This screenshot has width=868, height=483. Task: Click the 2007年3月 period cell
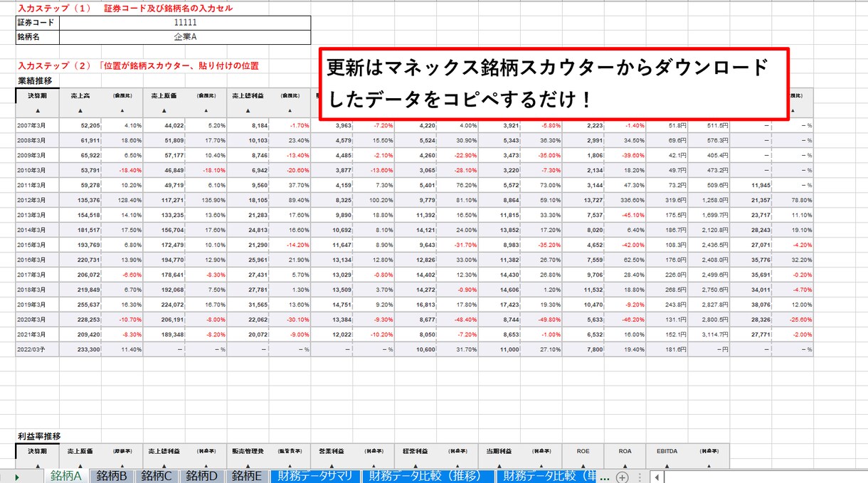37,125
